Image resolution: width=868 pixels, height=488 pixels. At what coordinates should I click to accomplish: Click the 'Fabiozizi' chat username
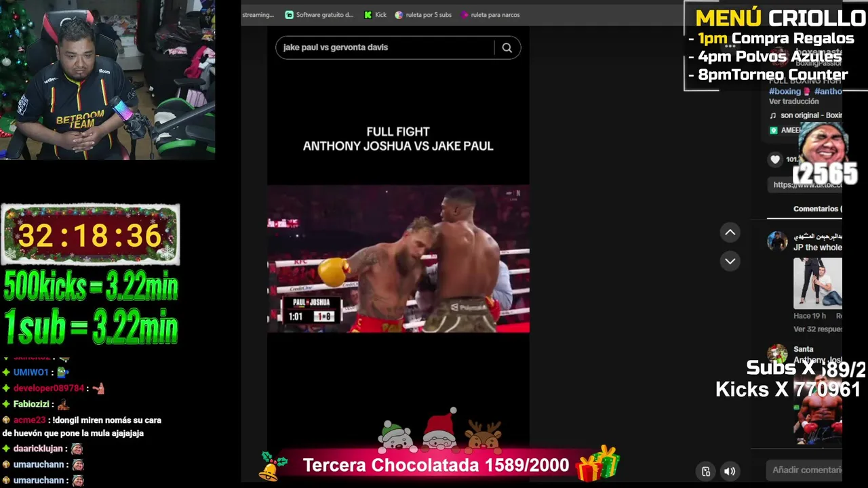[31, 405]
